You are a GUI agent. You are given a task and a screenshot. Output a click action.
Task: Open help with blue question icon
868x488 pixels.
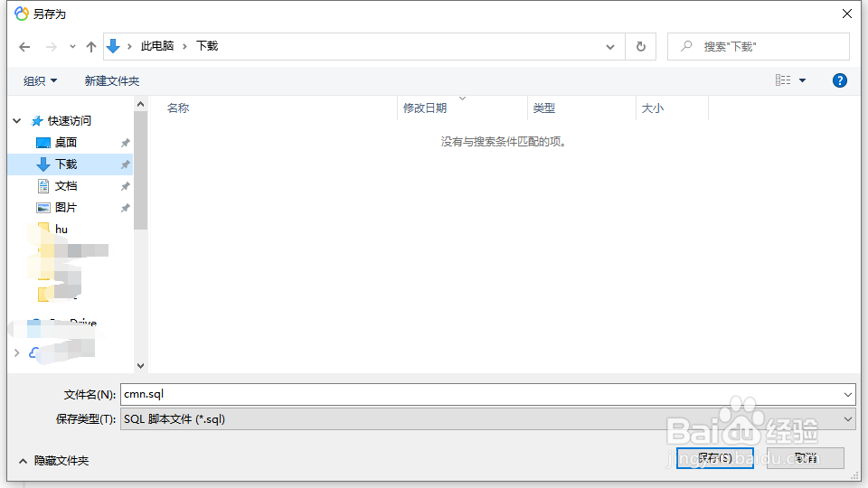tap(839, 80)
